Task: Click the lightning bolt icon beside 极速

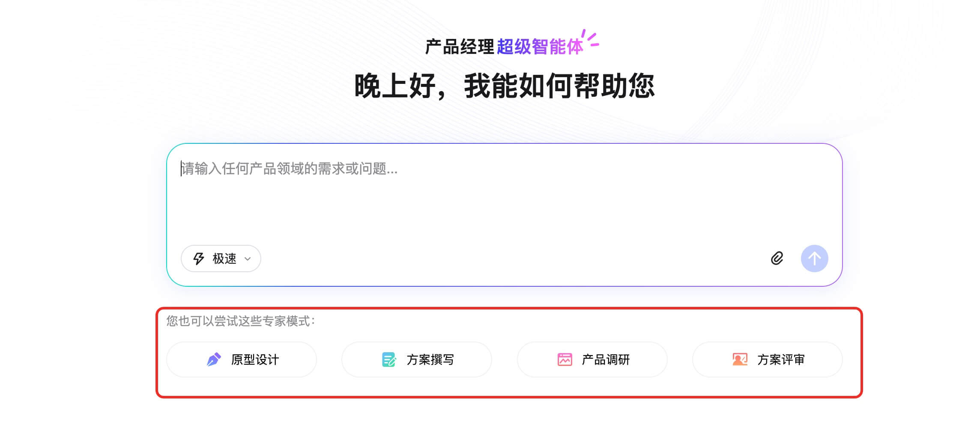Action: (199, 259)
